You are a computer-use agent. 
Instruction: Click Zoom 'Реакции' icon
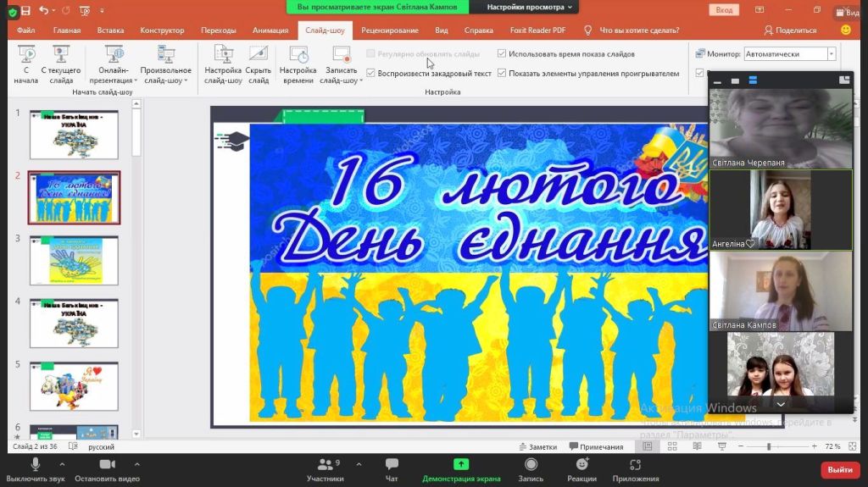(x=581, y=465)
